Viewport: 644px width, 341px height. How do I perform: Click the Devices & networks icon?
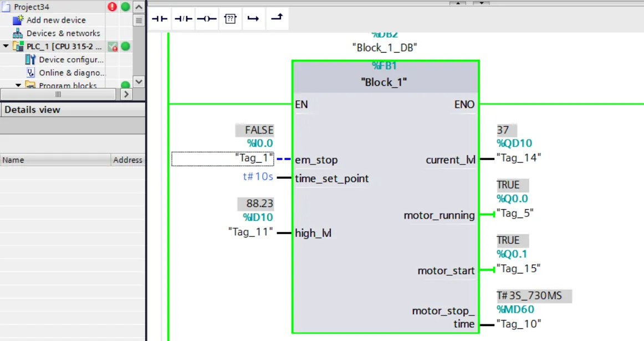pyautogui.click(x=18, y=33)
